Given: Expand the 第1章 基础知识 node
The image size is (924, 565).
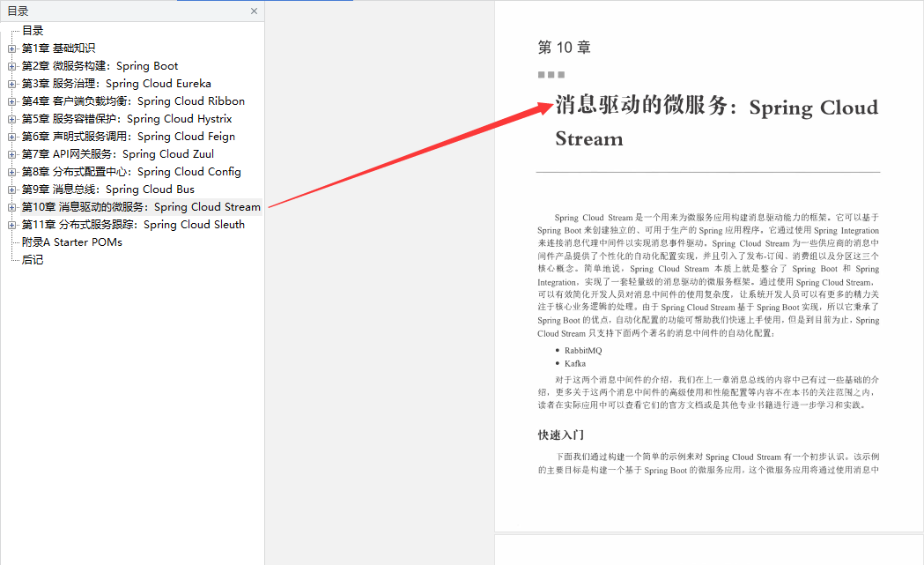Looking at the screenshot, I should [x=11, y=49].
